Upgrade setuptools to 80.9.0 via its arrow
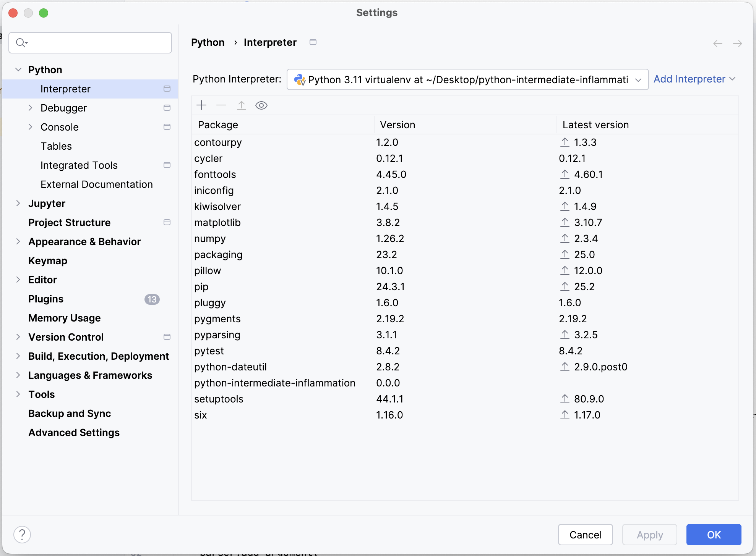Screen dimensions: 756x556 (x=565, y=399)
